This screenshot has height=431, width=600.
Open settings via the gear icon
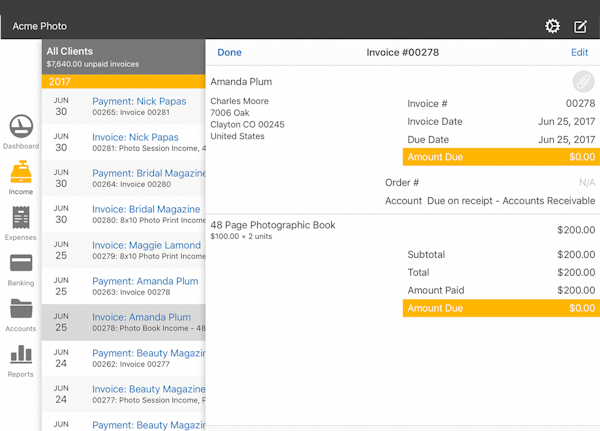552,26
